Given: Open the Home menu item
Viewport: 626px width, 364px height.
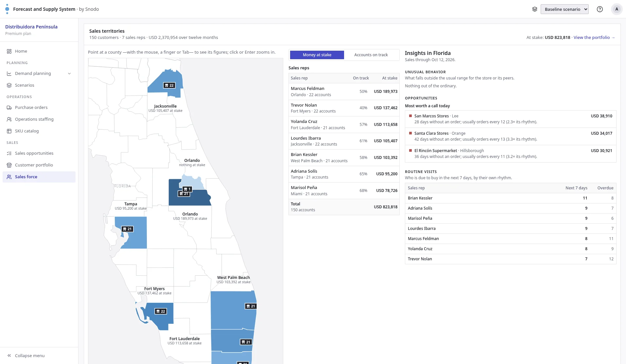Looking at the screenshot, I should pyautogui.click(x=39, y=51).
